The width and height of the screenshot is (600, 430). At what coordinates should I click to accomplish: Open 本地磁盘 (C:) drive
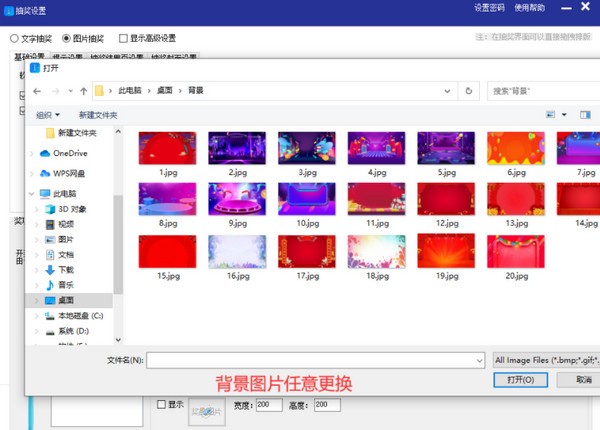[80, 315]
